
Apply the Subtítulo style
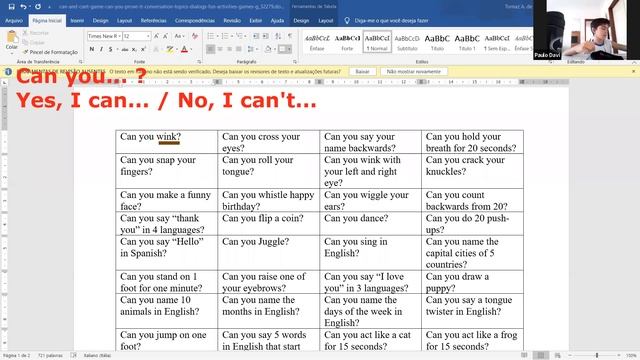[x=407, y=42]
